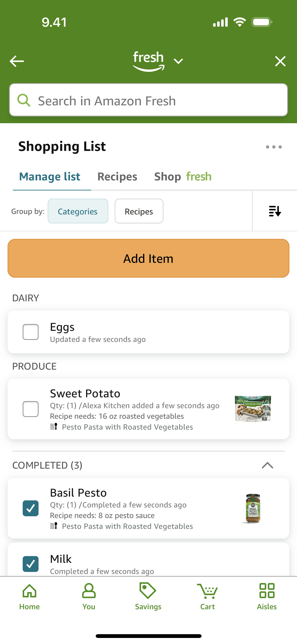The height and width of the screenshot is (644, 297).
Task: Tap the Search in Amazon Fresh field
Action: click(x=148, y=100)
